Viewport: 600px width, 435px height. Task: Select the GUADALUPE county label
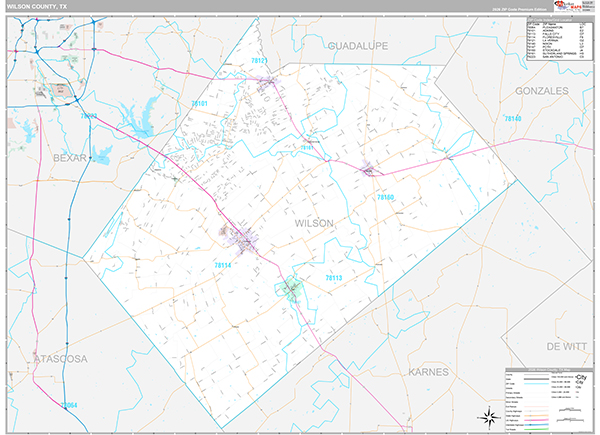point(358,46)
